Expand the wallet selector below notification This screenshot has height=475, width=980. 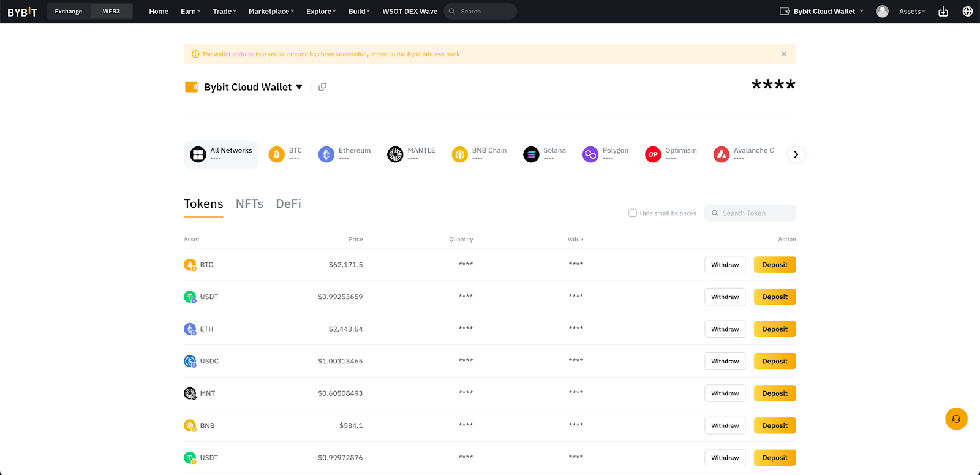[299, 87]
